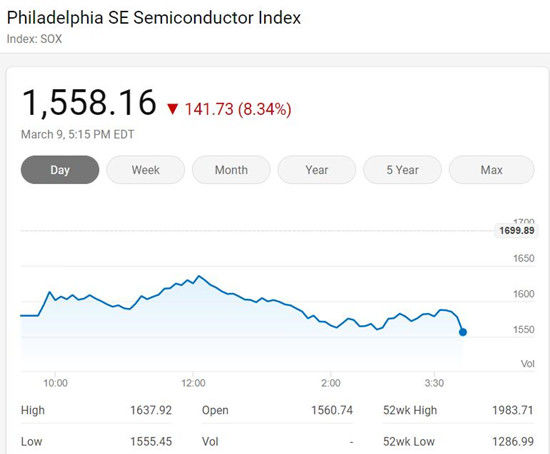Click the 1,558.16 index price
Screen dimensions: 550x454
coord(89,102)
